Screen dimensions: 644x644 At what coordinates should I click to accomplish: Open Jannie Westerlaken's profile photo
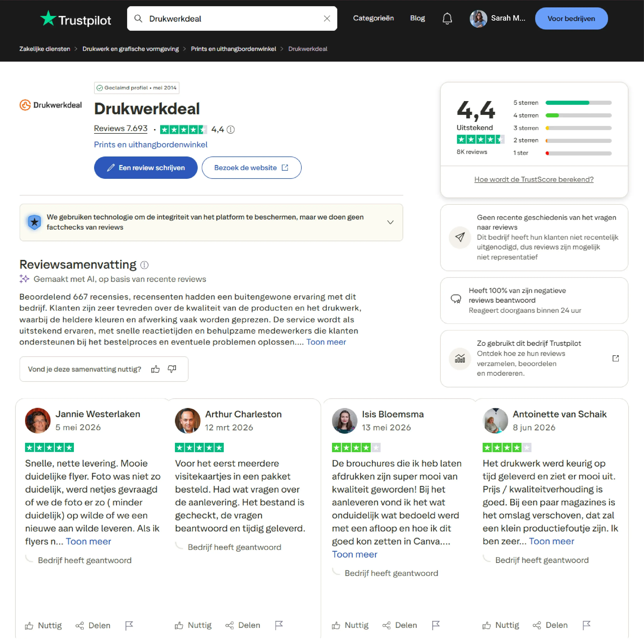(x=38, y=421)
